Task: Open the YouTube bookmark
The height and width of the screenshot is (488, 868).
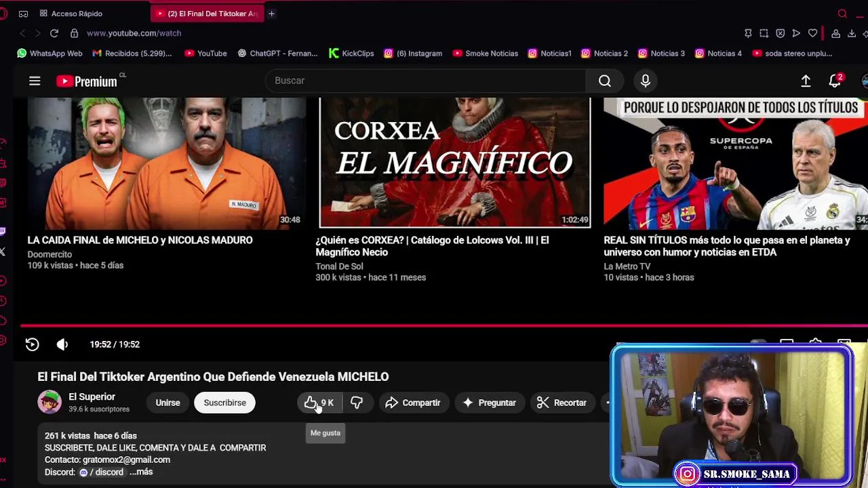Action: click(x=205, y=53)
